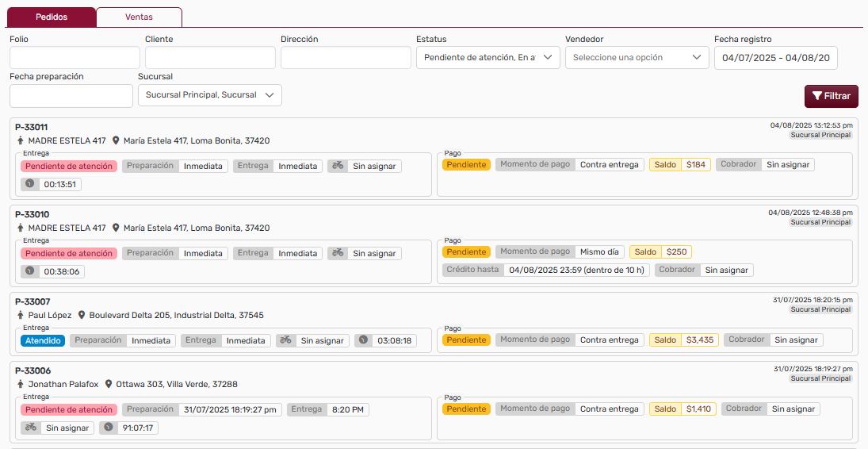The width and height of the screenshot is (868, 449).
Task: Click the Fecha registro date range field
Action: [775, 57]
